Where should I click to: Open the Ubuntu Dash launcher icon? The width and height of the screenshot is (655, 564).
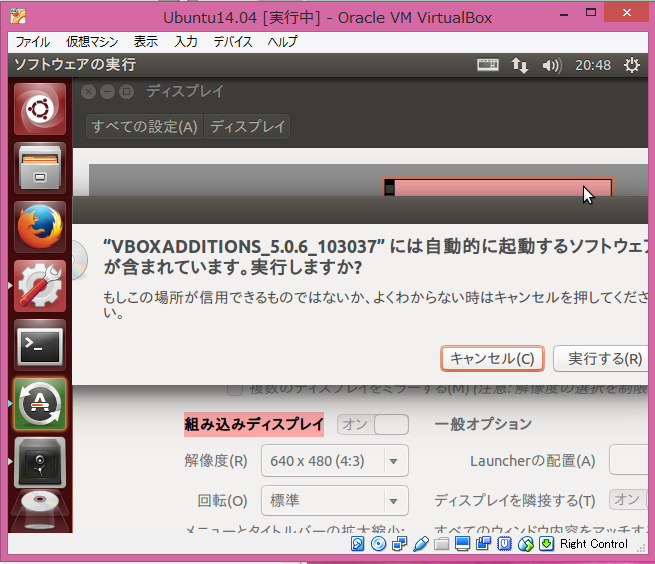(x=40, y=109)
